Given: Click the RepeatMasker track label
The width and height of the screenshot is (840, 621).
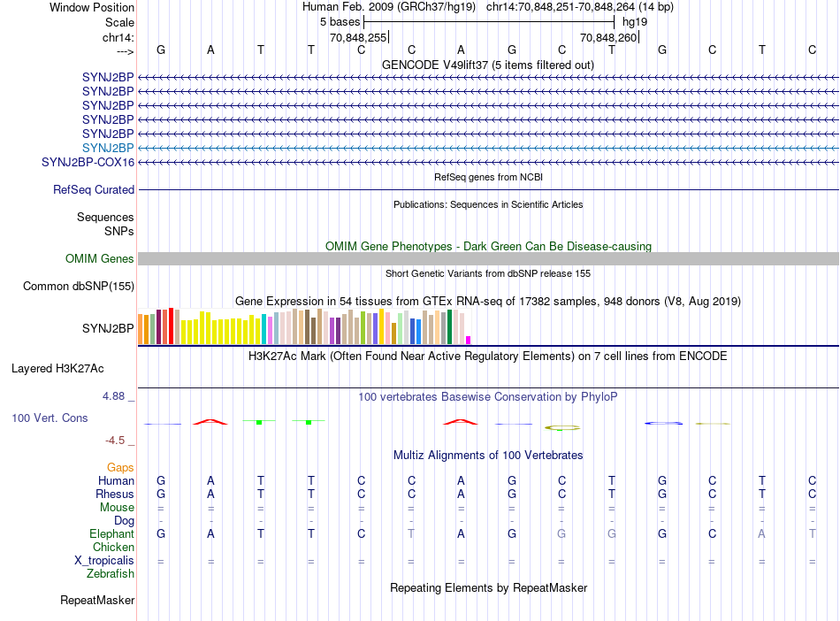Looking at the screenshot, I should (x=97, y=600).
